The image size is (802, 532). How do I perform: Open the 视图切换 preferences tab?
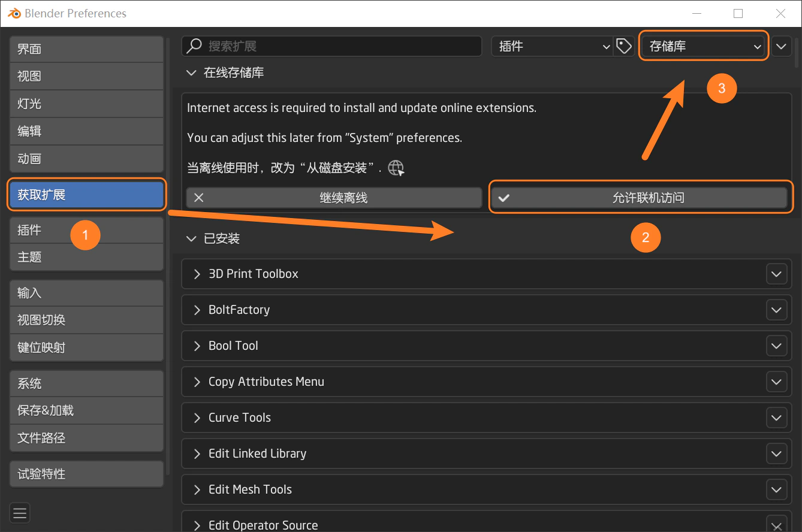(86, 320)
